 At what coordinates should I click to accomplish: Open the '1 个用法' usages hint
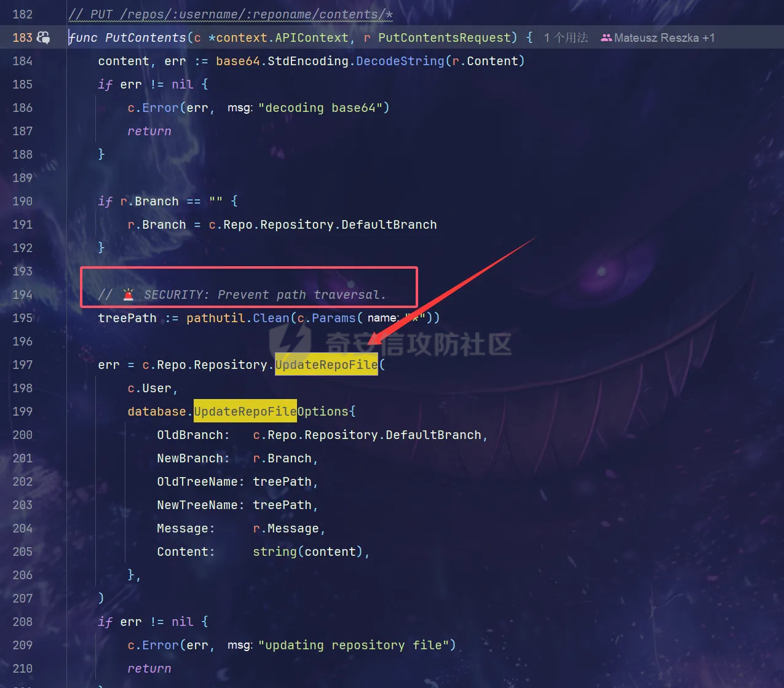[566, 38]
